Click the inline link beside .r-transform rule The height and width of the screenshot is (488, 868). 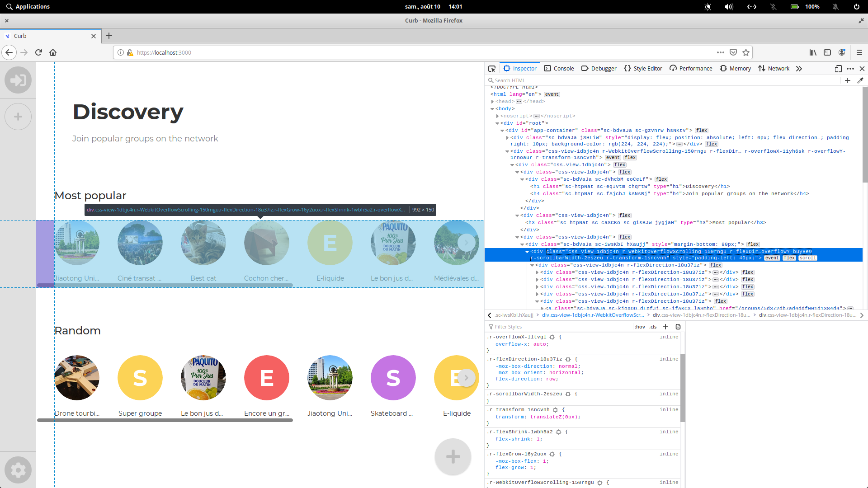(669, 409)
